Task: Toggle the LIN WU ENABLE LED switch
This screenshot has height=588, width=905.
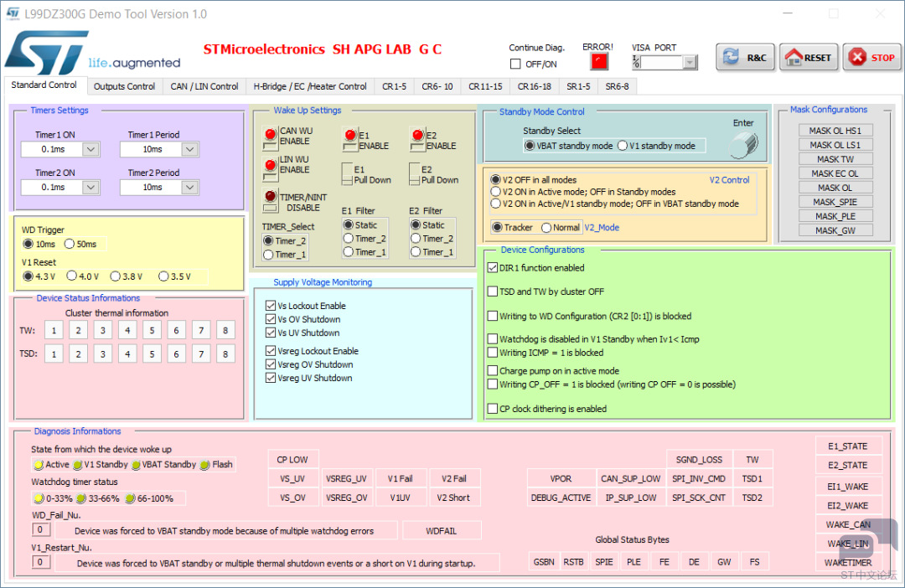Action: 270,168
